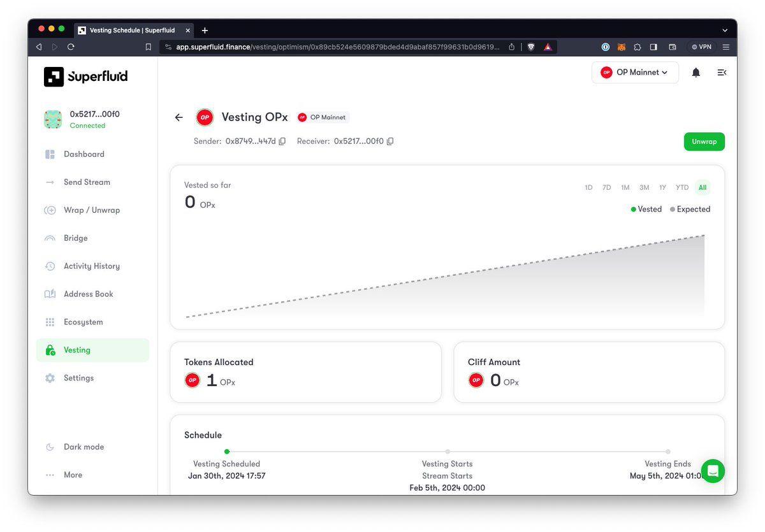Screen dimensions: 765x532
Task: Open the Bridge section
Action: (x=92, y=238)
